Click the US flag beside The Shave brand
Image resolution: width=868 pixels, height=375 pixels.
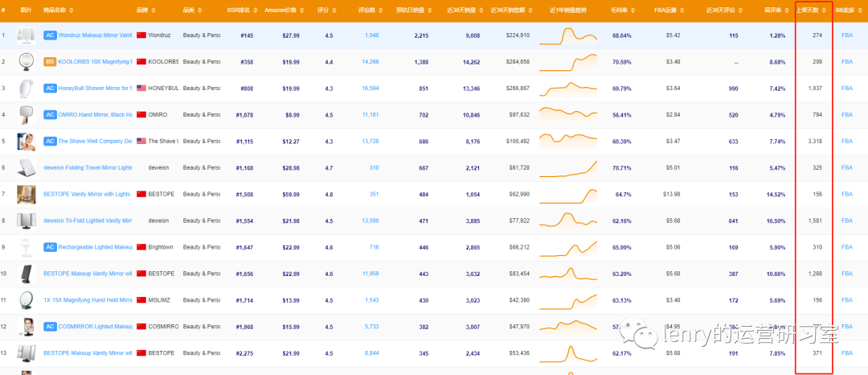click(141, 142)
